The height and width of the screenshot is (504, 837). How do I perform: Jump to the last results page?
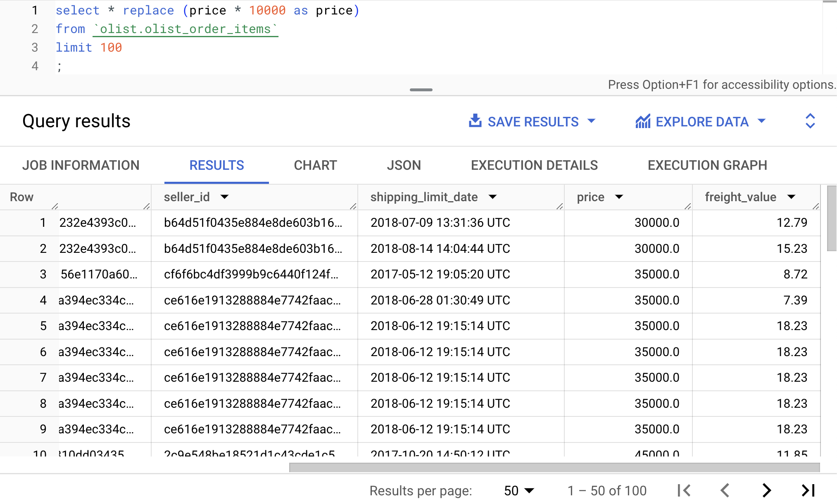coord(808,490)
